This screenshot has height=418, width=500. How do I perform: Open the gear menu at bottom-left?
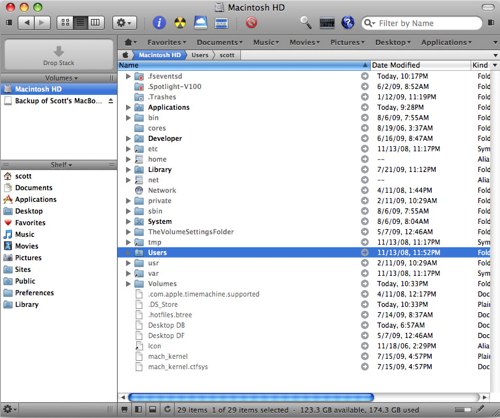click(9, 409)
